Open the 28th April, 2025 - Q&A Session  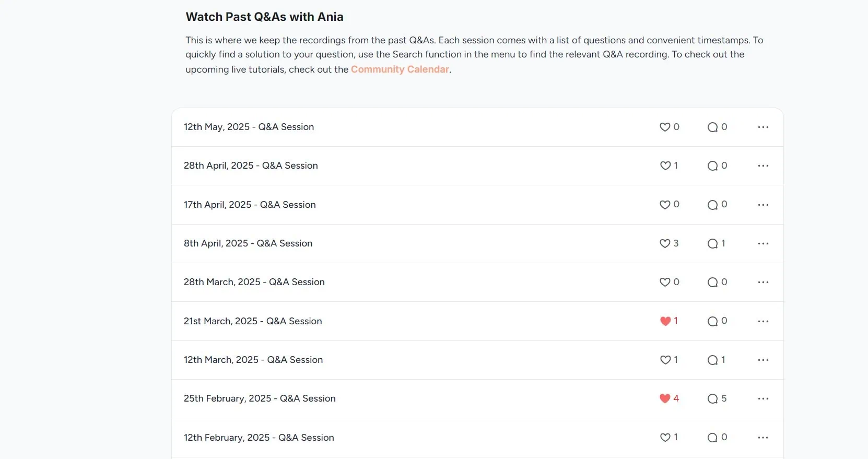(x=251, y=166)
